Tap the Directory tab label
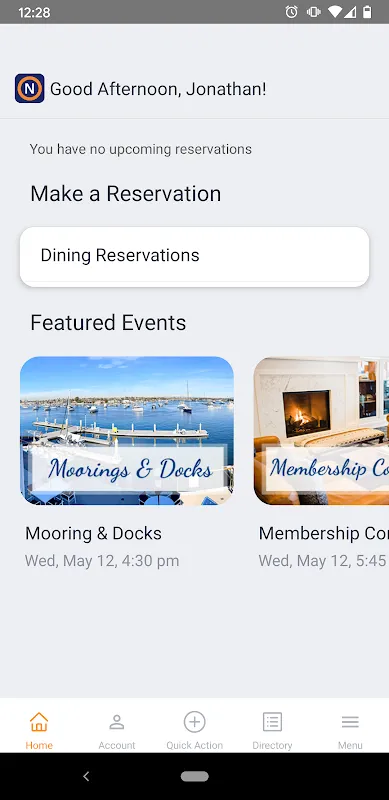389x800 pixels. [272, 745]
